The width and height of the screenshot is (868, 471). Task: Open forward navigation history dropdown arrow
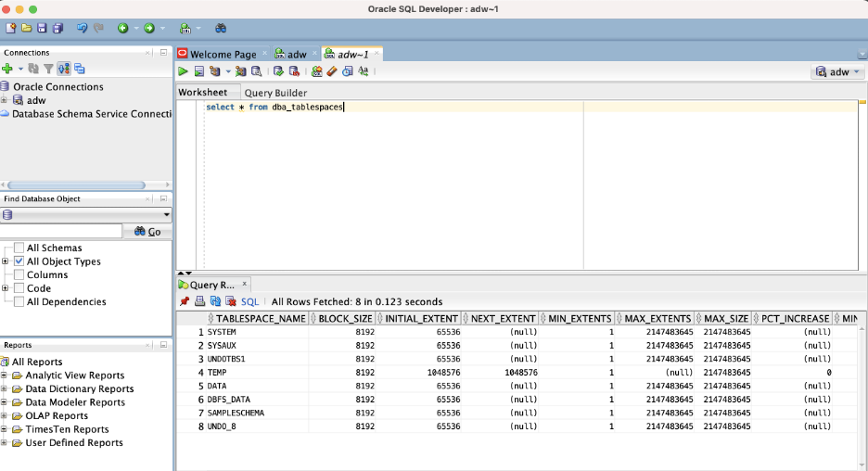pos(162,28)
